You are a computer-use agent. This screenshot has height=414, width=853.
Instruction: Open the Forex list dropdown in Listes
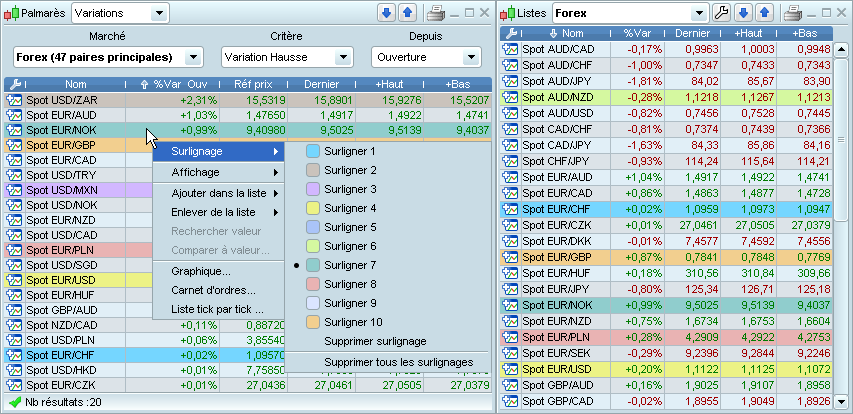(631, 13)
